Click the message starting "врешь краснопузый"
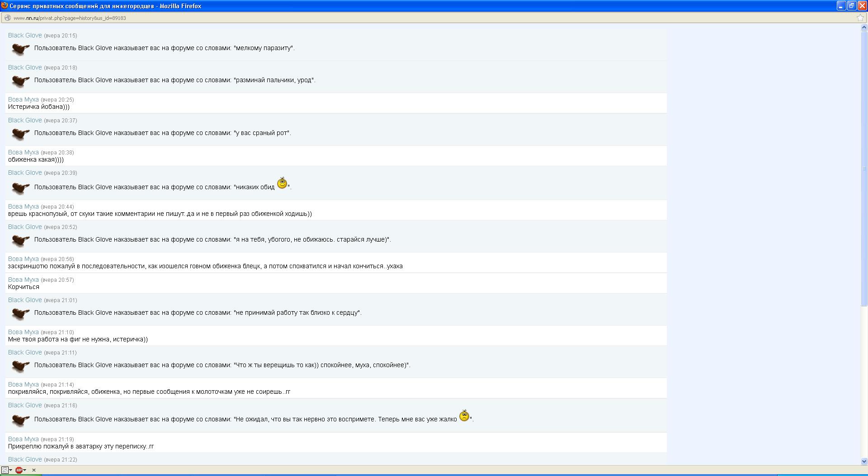This screenshot has width=868, height=476. (x=160, y=214)
